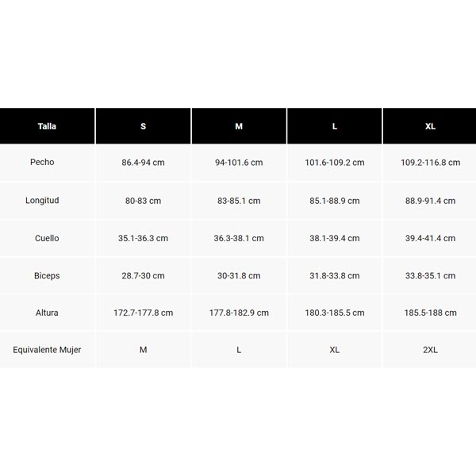Select the L size column header
The width and height of the screenshot is (476, 476).
click(x=335, y=126)
